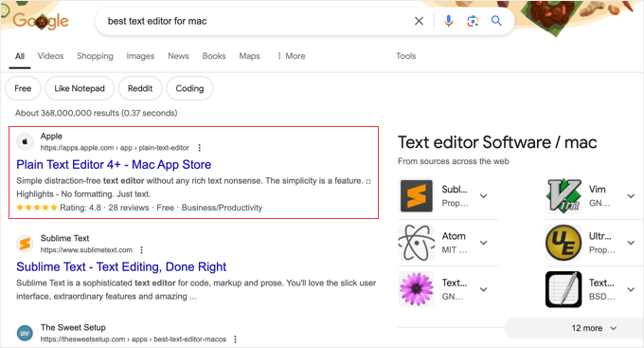This screenshot has width=644, height=348.
Task: Select the Atom app icon in panel
Action: coord(417,243)
